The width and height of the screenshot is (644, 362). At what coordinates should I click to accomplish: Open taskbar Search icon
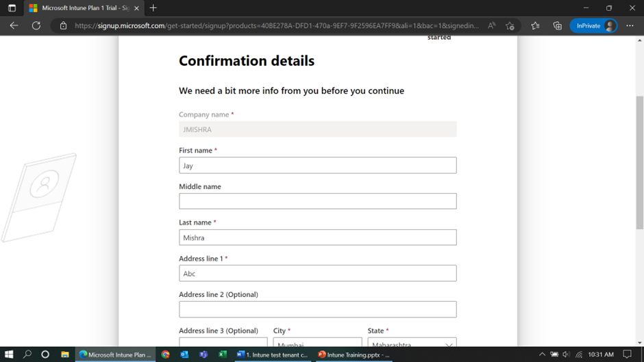coord(27,354)
